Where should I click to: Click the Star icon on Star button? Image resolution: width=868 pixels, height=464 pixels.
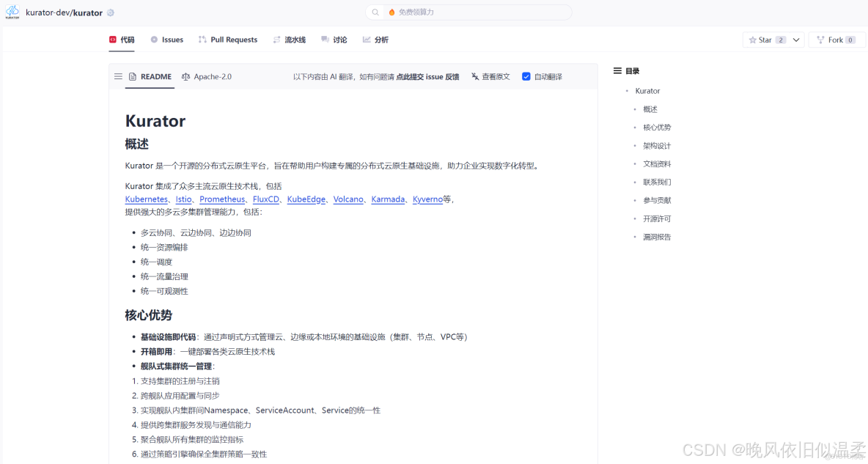point(754,40)
